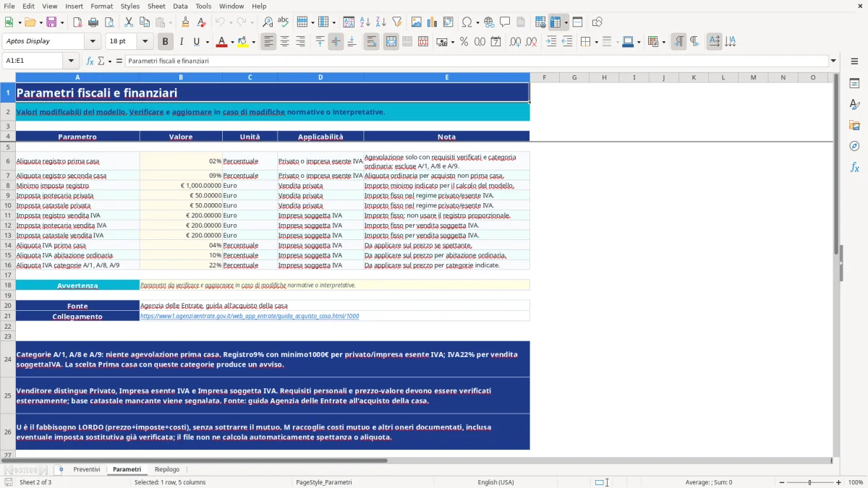Screen dimensions: 868x488
Task: Open Print Preview toggle icon
Action: pos(109,22)
